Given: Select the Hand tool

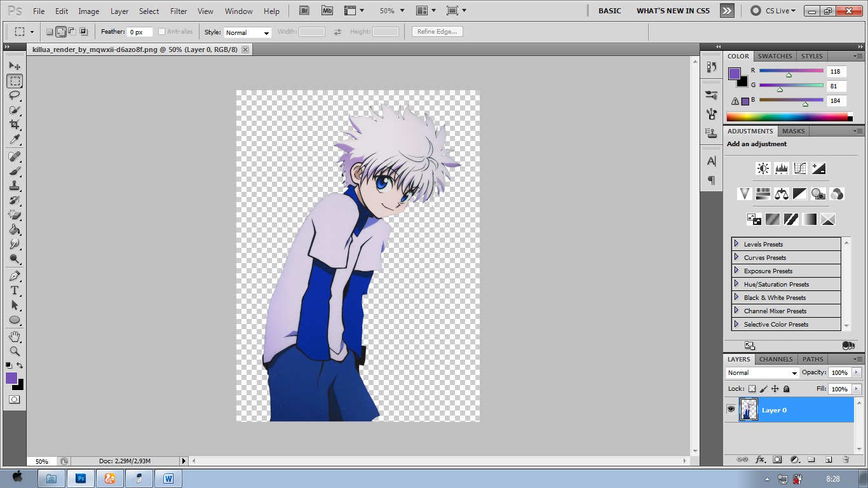Looking at the screenshot, I should click(x=15, y=336).
